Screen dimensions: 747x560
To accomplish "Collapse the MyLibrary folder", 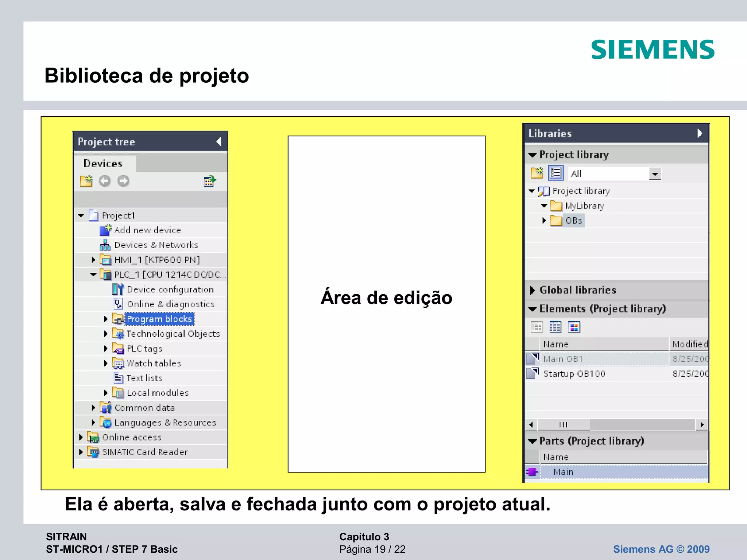I will (x=544, y=206).
